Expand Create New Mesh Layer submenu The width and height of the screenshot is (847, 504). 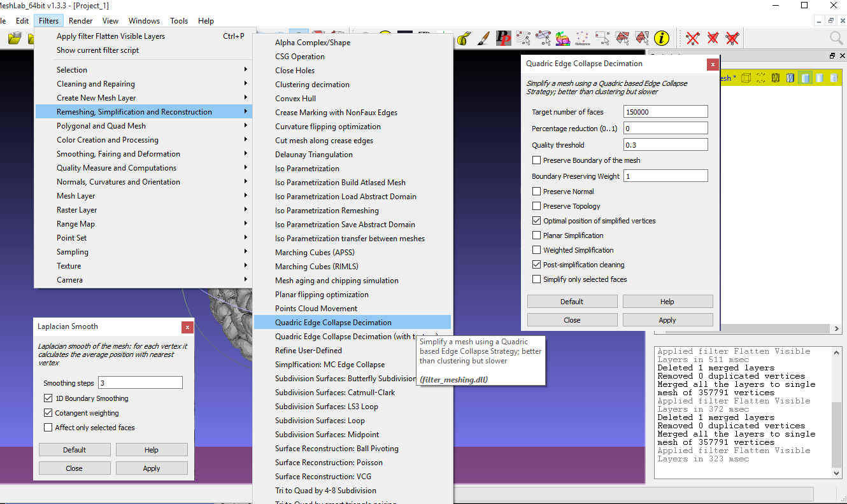pyautogui.click(x=143, y=98)
